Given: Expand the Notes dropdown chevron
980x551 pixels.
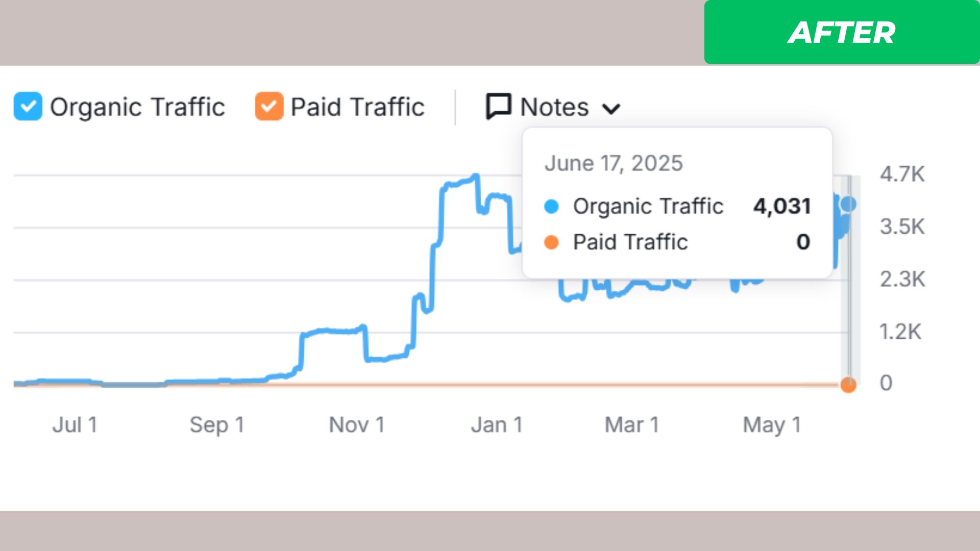Looking at the screenshot, I should click(611, 109).
